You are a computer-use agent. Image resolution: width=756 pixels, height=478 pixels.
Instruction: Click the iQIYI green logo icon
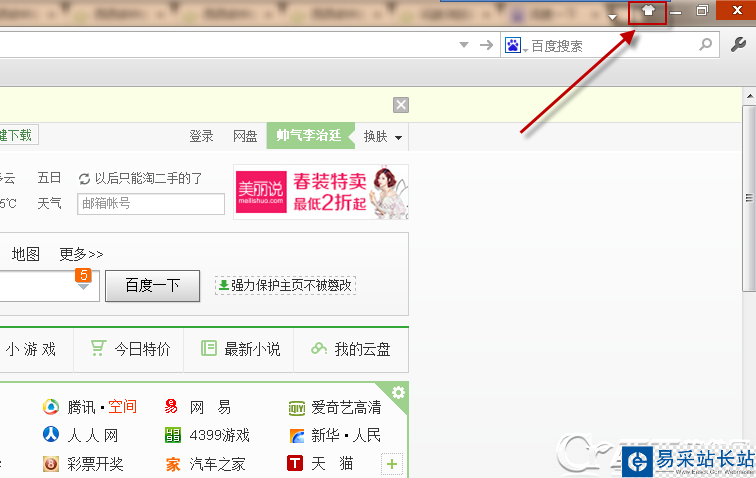click(x=297, y=409)
